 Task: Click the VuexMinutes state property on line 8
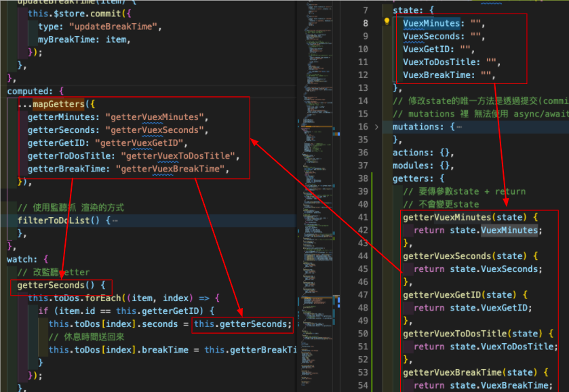(x=431, y=23)
